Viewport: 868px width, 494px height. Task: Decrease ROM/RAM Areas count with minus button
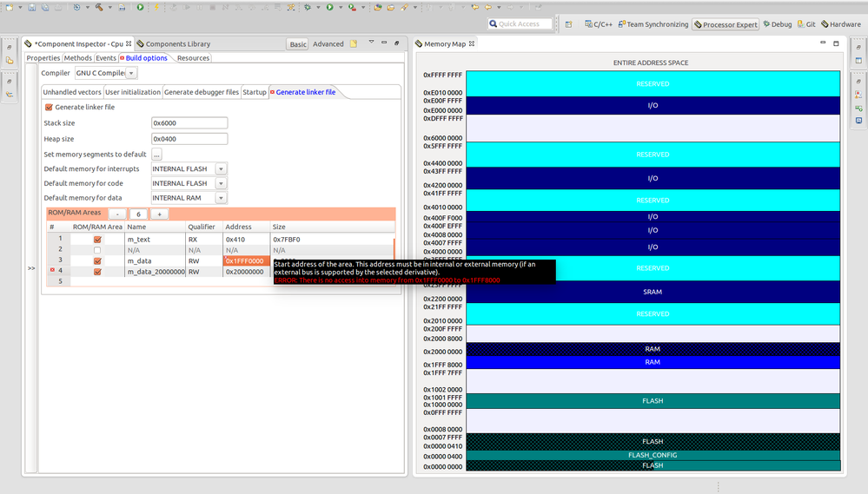click(x=117, y=214)
